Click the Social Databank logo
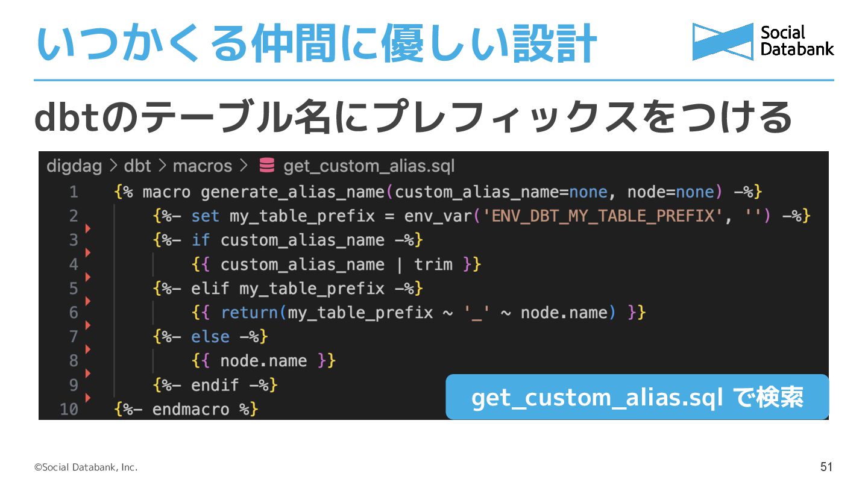868x488 pixels. click(x=763, y=42)
